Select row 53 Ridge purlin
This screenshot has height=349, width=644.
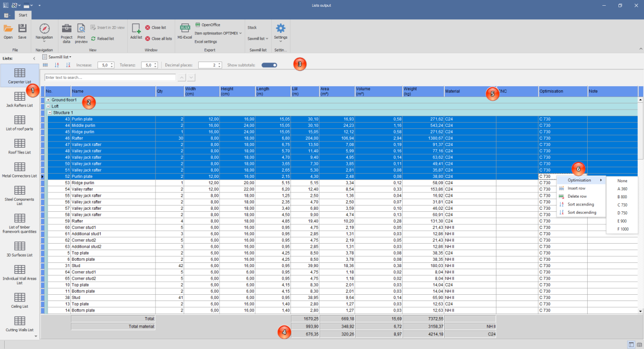click(342, 183)
